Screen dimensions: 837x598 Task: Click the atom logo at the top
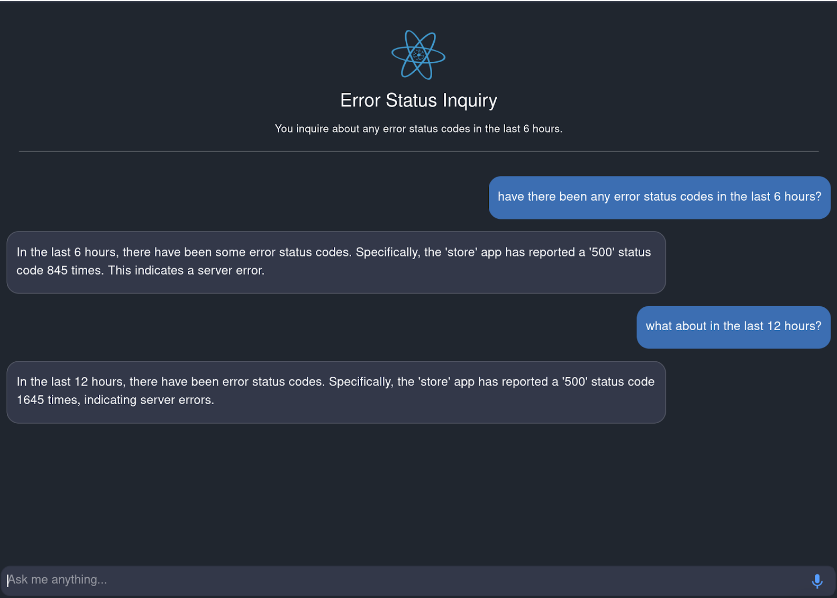(418, 55)
